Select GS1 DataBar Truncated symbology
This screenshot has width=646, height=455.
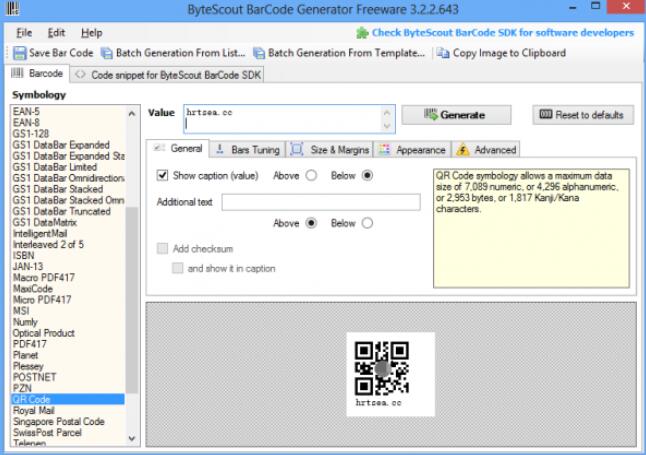click(62, 211)
